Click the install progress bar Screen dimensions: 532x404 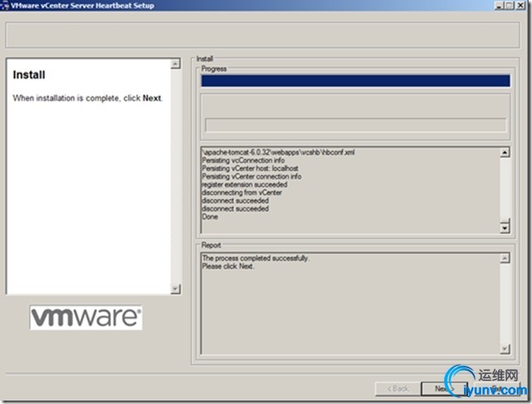click(355, 81)
